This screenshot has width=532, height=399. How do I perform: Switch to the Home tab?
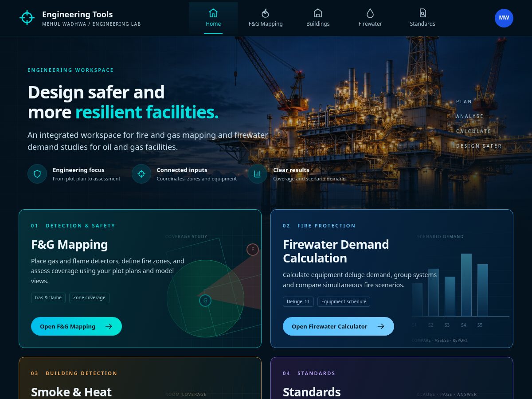[x=213, y=18]
